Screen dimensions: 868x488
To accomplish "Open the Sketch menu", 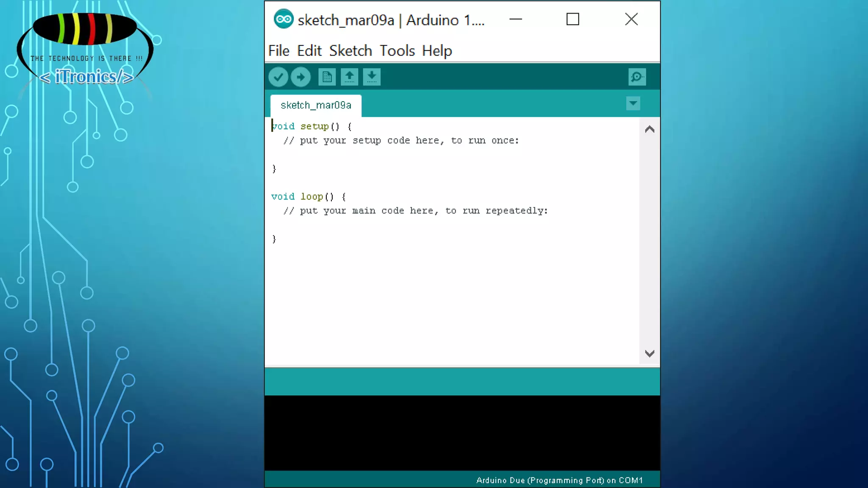I will 351,51.
